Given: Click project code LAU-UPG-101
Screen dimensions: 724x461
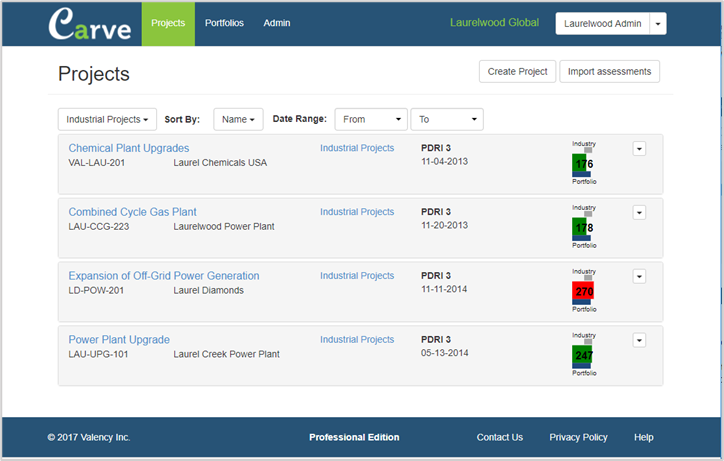Looking at the screenshot, I should point(98,354).
